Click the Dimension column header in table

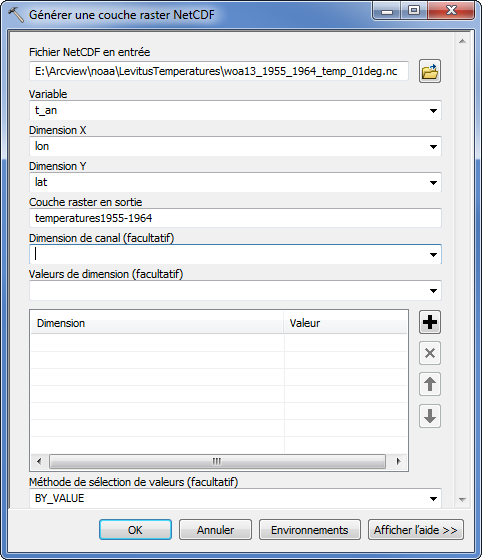tap(157, 323)
